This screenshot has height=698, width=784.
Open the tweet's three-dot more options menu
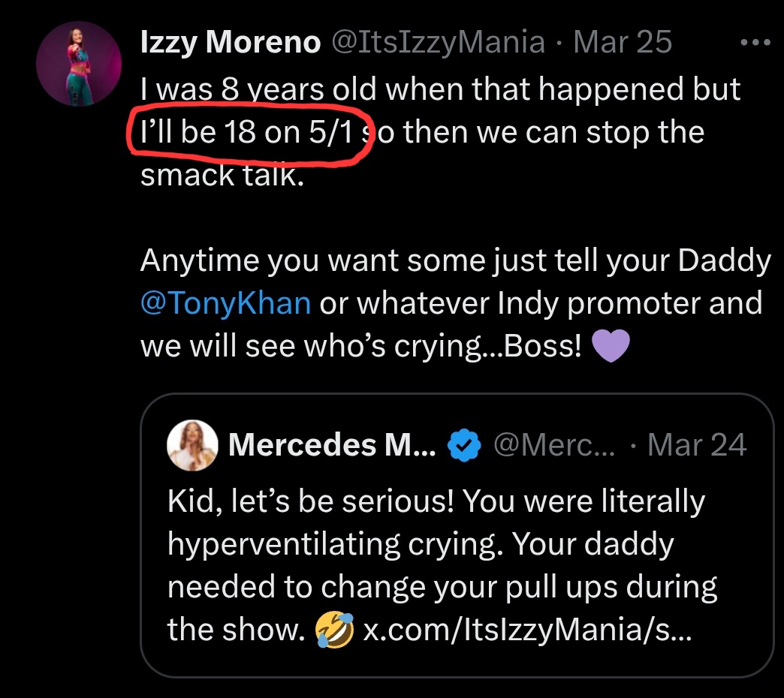coord(755,43)
